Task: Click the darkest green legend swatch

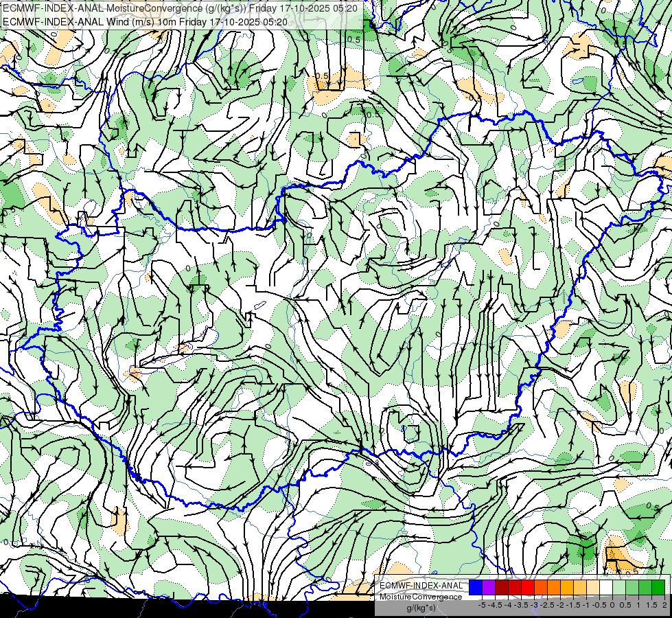Action: pos(658,588)
